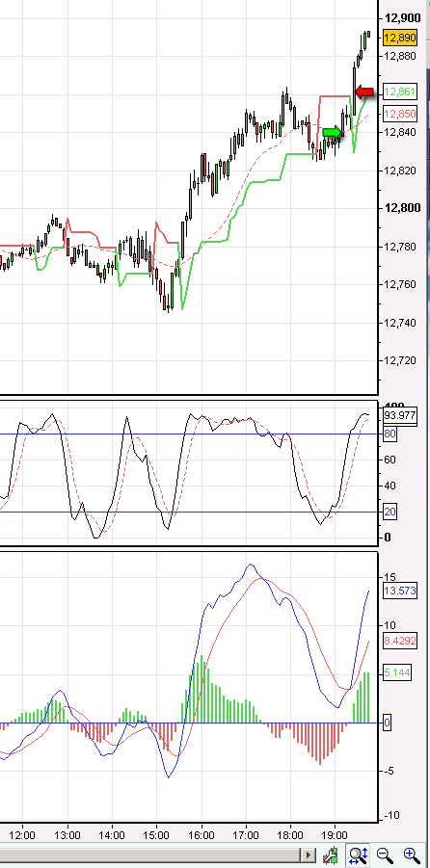430x868 pixels.
Task: Click the horizontal time scrollbar track
Action: (149, 855)
